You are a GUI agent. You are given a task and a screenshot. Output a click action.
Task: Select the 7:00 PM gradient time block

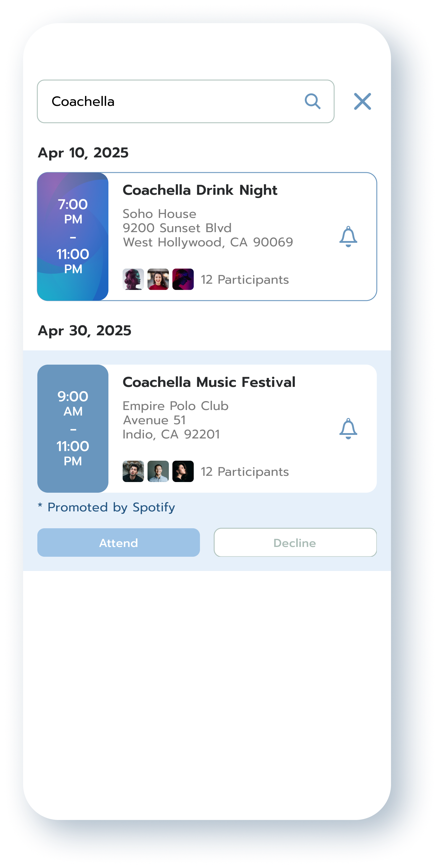pyautogui.click(x=73, y=237)
